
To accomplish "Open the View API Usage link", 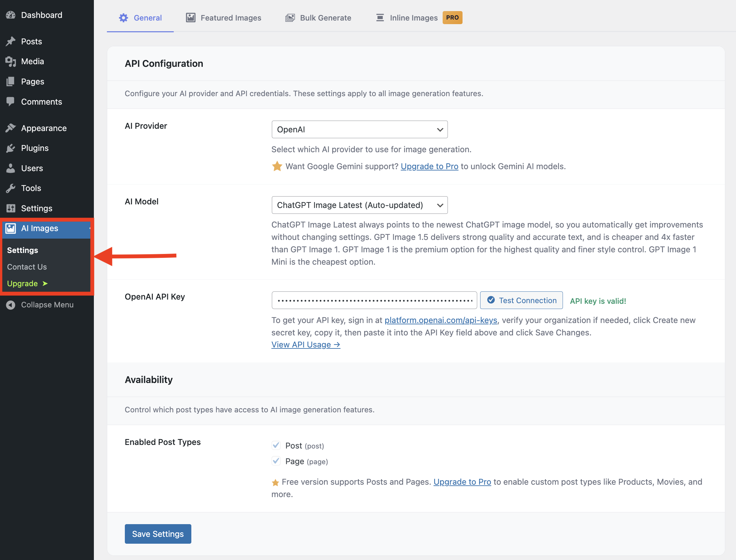I will click(306, 344).
